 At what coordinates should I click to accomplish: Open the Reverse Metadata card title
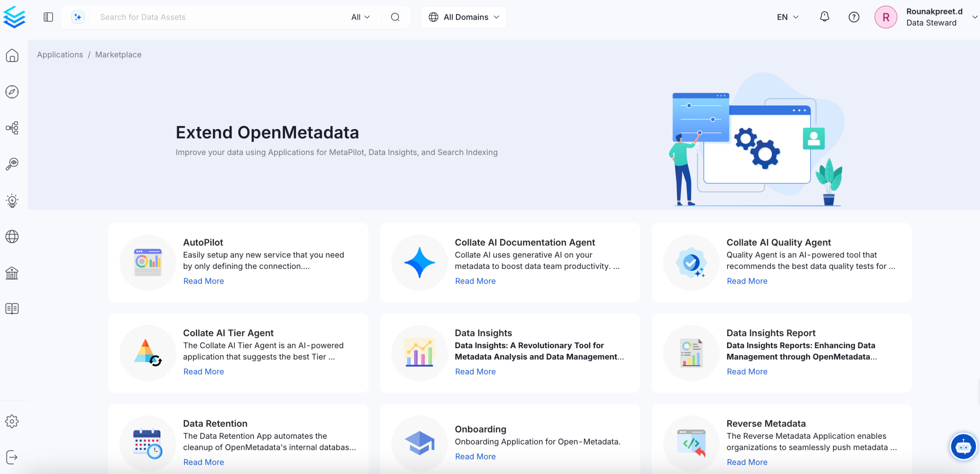[x=766, y=423]
